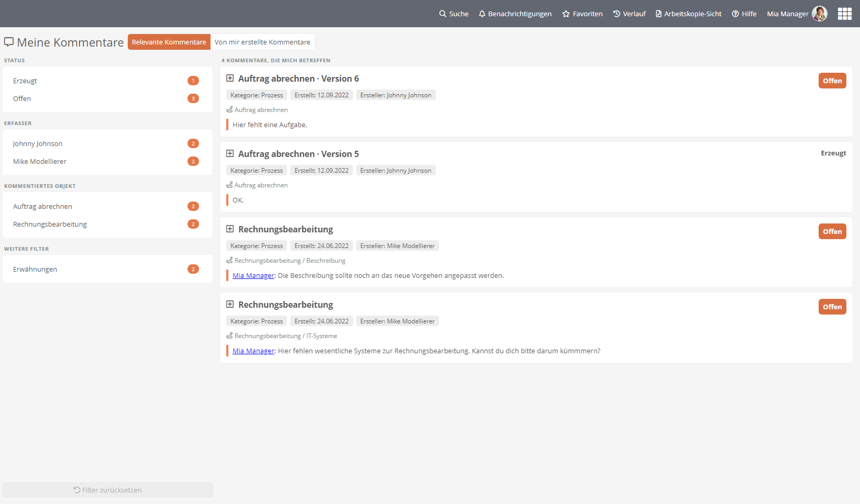Image resolution: width=860 pixels, height=504 pixels.
Task: Open Auftrag abrechnen · Version 6 title
Action: coord(299,79)
